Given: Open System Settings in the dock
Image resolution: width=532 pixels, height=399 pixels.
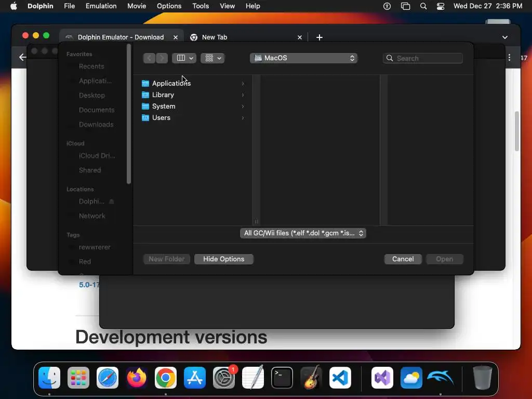Looking at the screenshot, I should [224, 378].
